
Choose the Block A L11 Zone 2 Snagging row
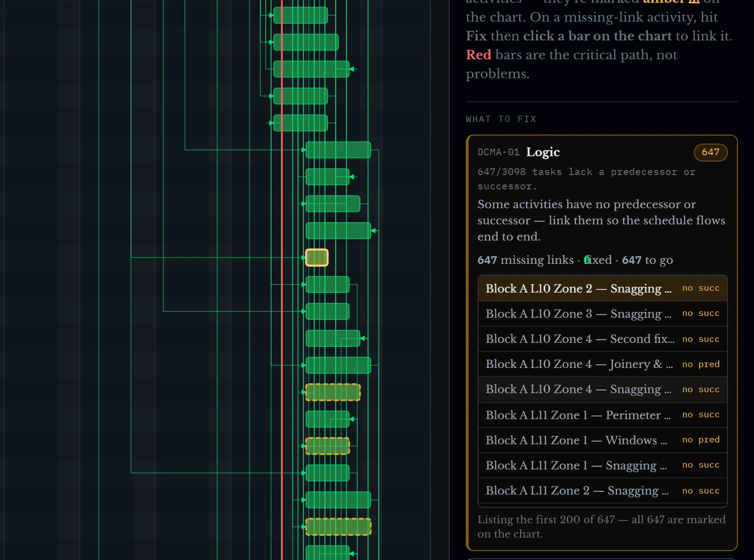coord(602,491)
